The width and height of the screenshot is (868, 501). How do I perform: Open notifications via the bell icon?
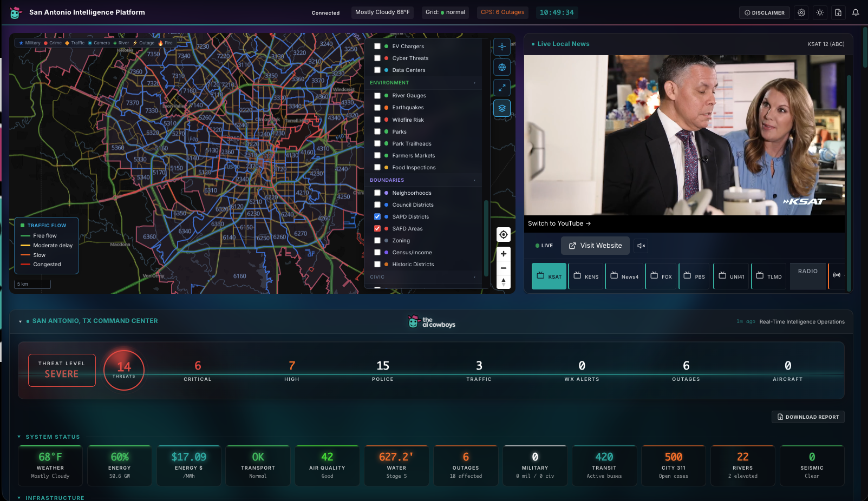(856, 12)
